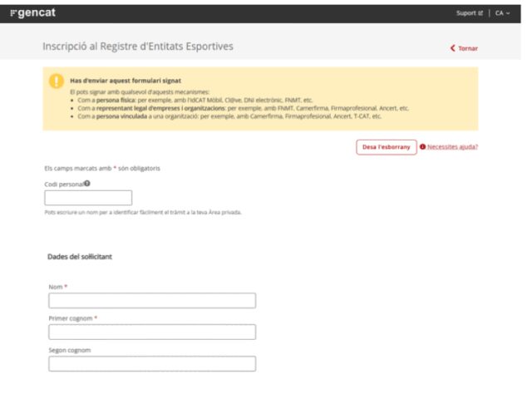Click the Segon cognom input field

pos(152,364)
